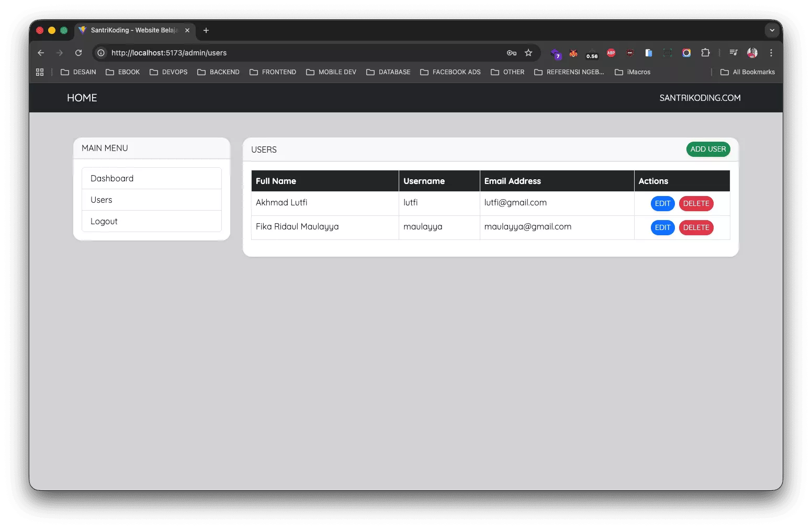
Task: Open the DESAIN bookmark folder
Action: (x=78, y=72)
